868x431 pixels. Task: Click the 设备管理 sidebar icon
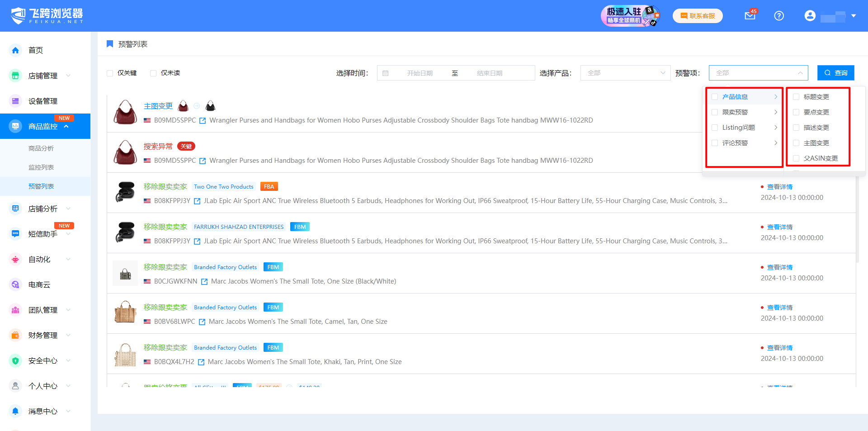[x=15, y=101]
